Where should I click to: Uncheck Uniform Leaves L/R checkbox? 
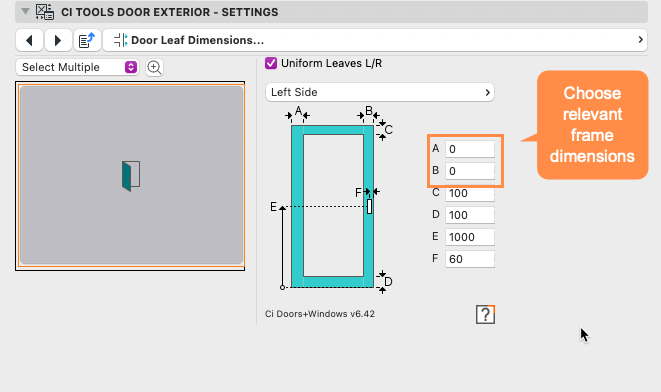click(271, 63)
